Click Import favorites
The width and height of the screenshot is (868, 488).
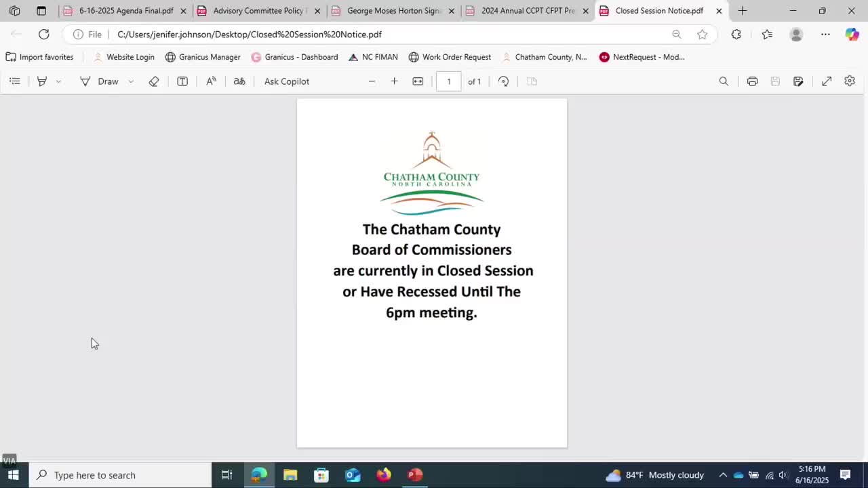click(39, 57)
